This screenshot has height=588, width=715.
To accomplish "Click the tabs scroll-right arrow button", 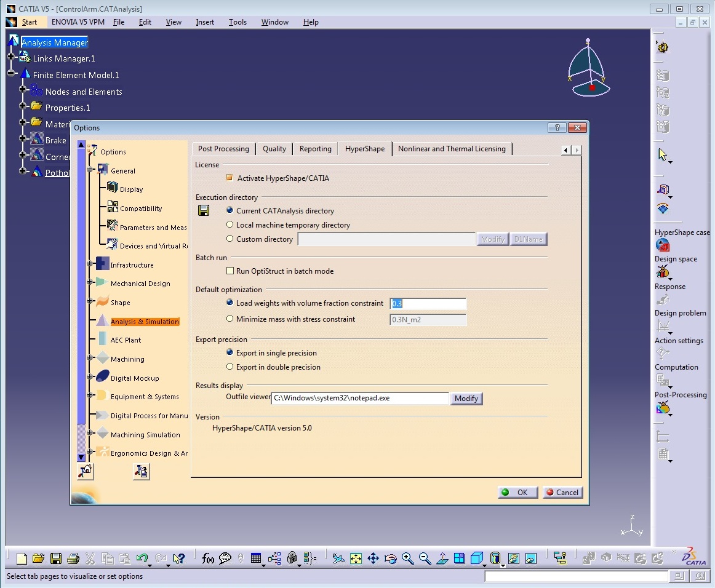I will coord(577,150).
